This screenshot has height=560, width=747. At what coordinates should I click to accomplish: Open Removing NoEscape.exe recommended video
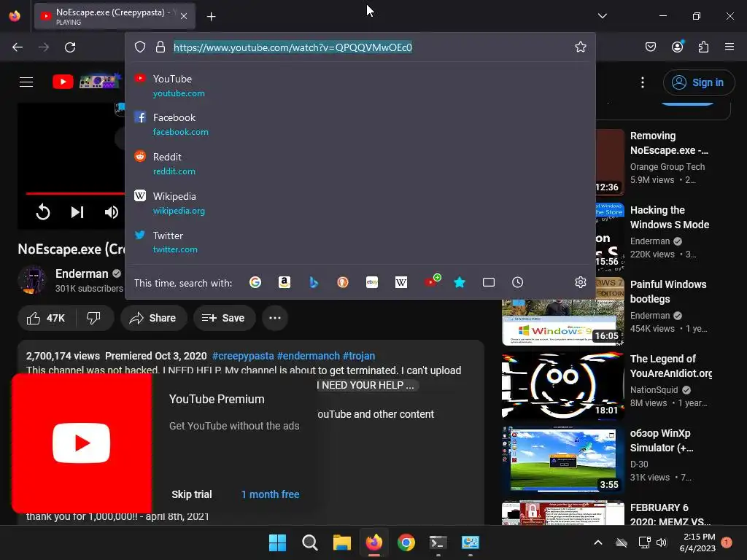(670, 143)
